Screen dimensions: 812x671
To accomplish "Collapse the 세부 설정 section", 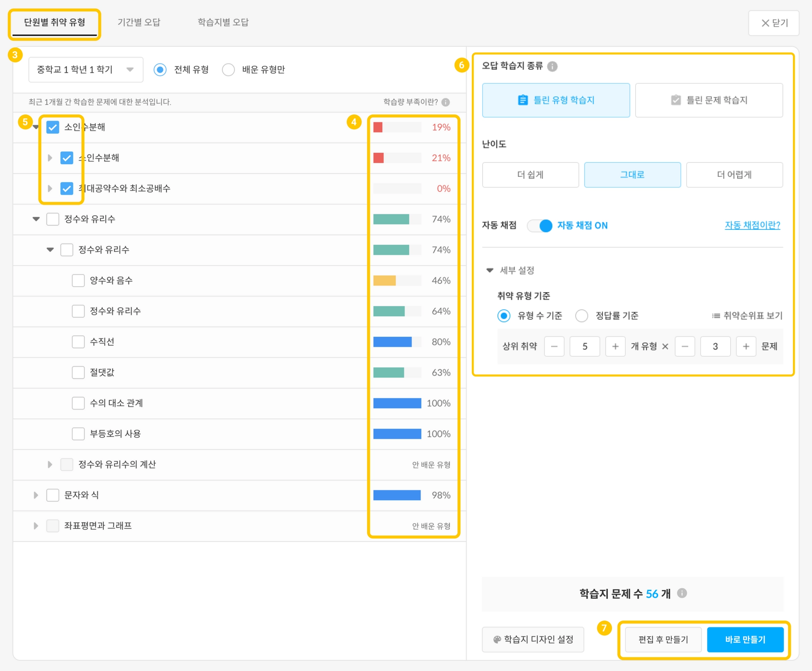I will (490, 270).
